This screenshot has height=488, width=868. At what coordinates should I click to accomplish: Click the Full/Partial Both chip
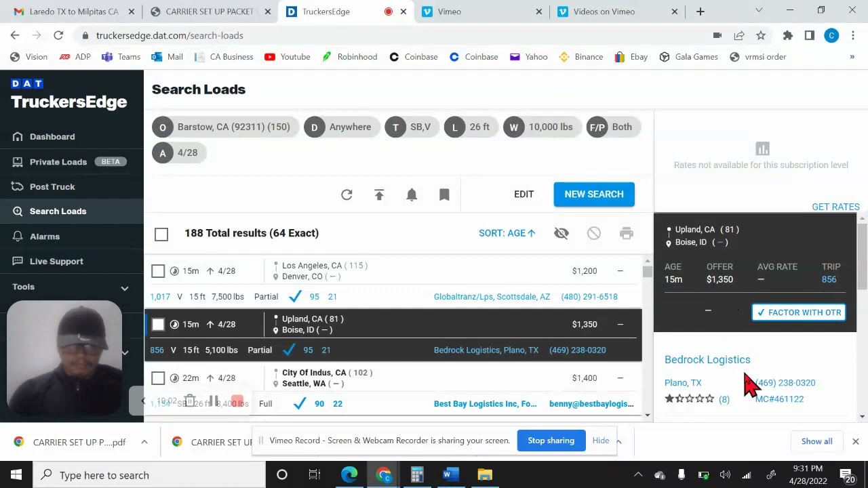click(x=613, y=127)
